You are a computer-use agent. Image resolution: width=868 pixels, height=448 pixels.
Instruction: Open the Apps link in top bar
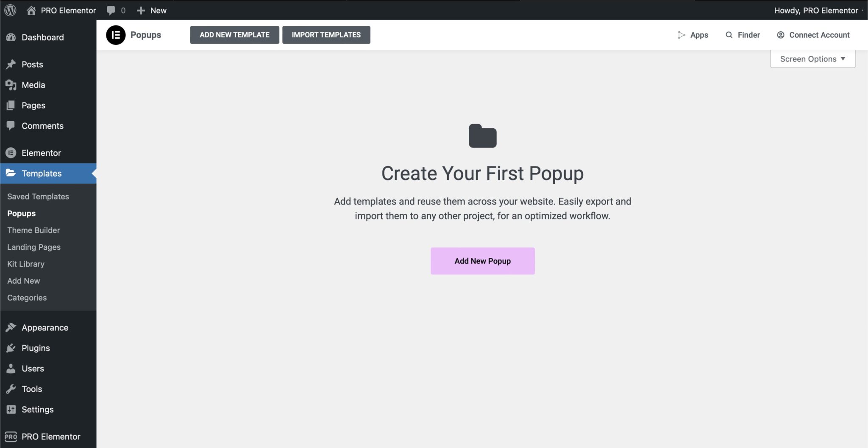tap(693, 35)
